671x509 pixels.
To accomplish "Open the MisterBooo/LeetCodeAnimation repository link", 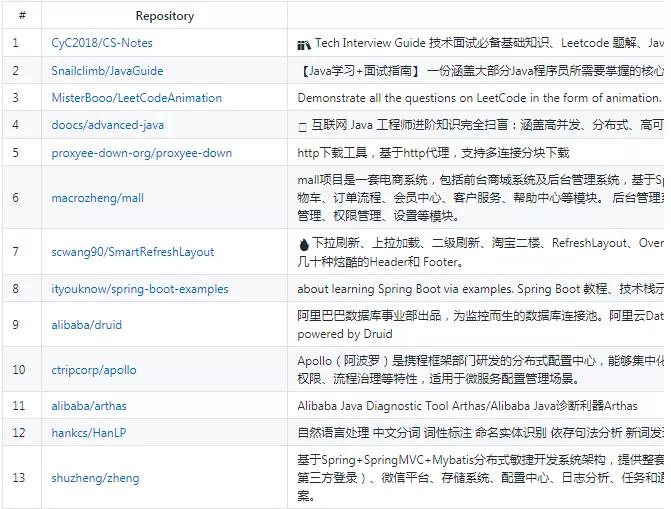I will (x=137, y=98).
